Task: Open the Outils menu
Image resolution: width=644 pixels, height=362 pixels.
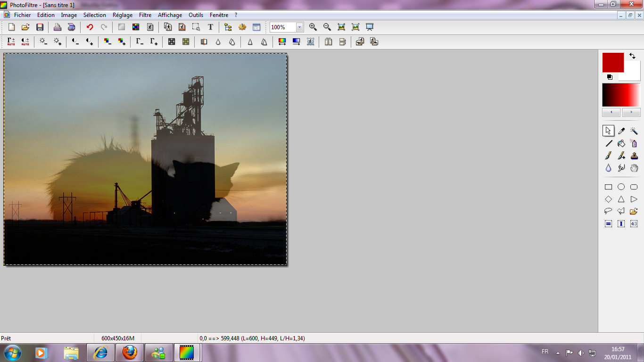Action: click(x=196, y=15)
